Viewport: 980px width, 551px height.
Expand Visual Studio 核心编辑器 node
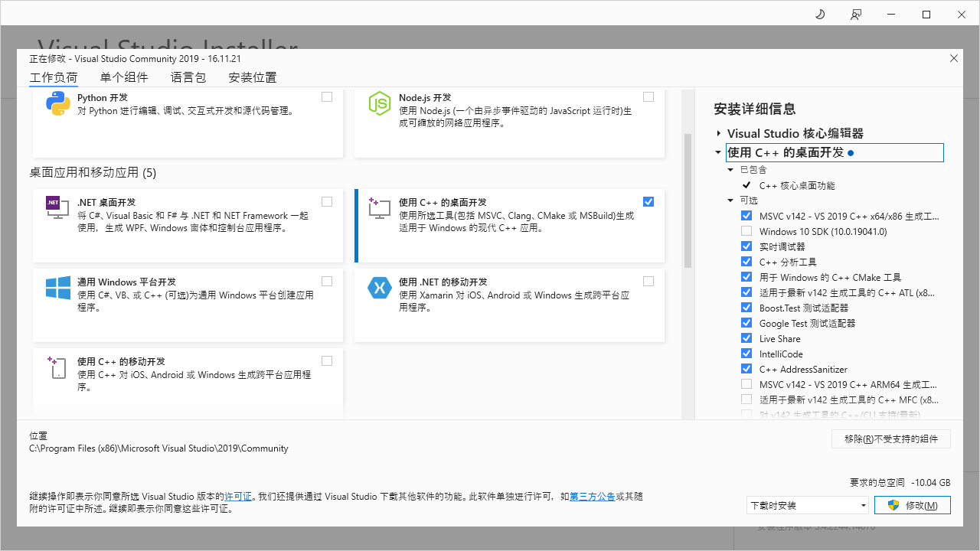point(719,133)
